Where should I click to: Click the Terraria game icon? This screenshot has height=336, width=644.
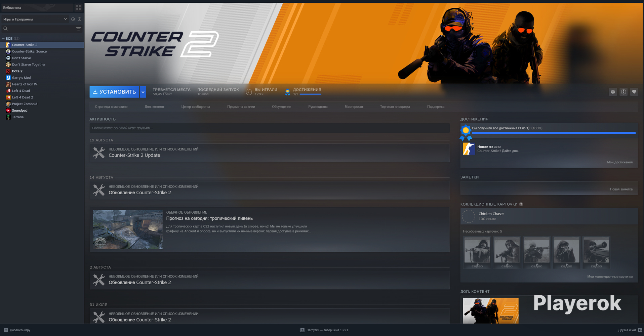(8, 117)
